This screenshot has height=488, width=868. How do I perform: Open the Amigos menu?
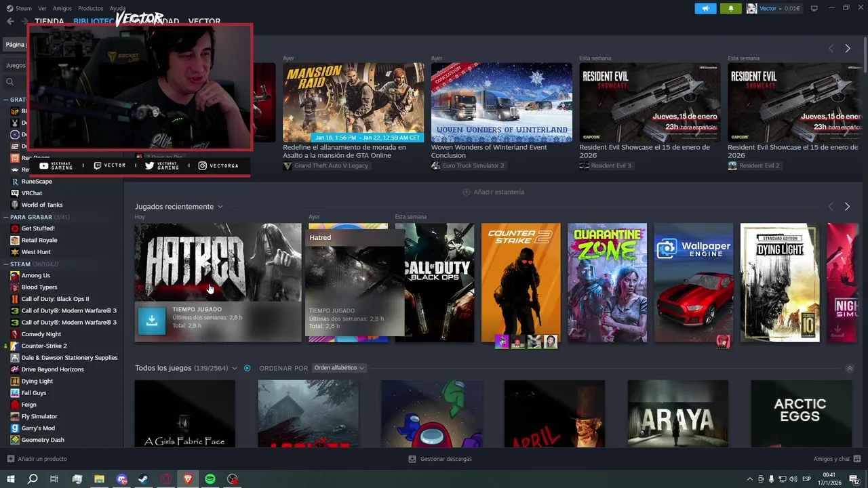[62, 8]
